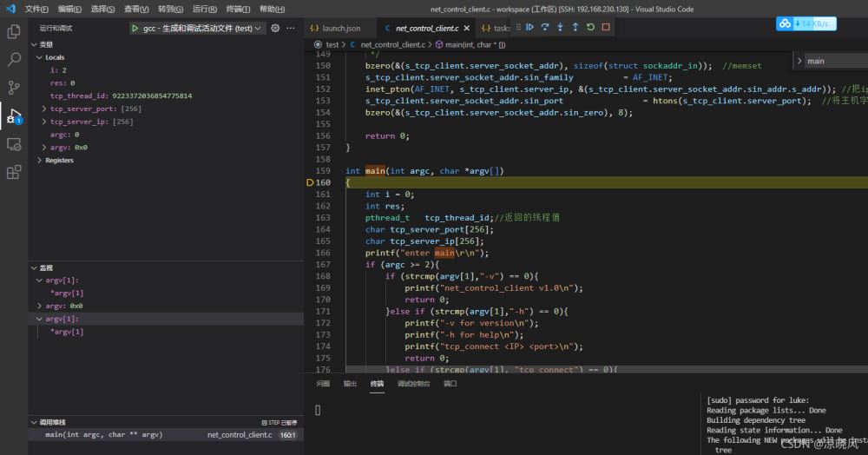Viewport: 868px width, 455px height.
Task: Switch to the launch.json editor tab
Action: pyautogui.click(x=340, y=29)
